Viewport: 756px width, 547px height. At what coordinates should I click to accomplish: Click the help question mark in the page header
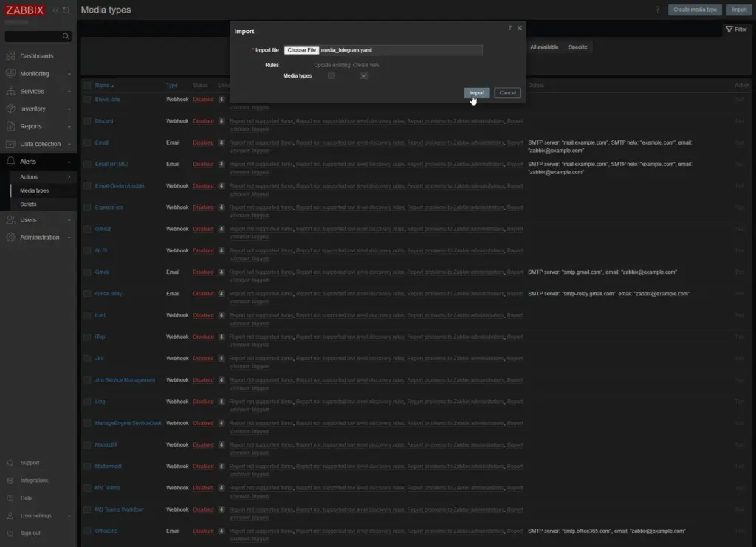(657, 10)
